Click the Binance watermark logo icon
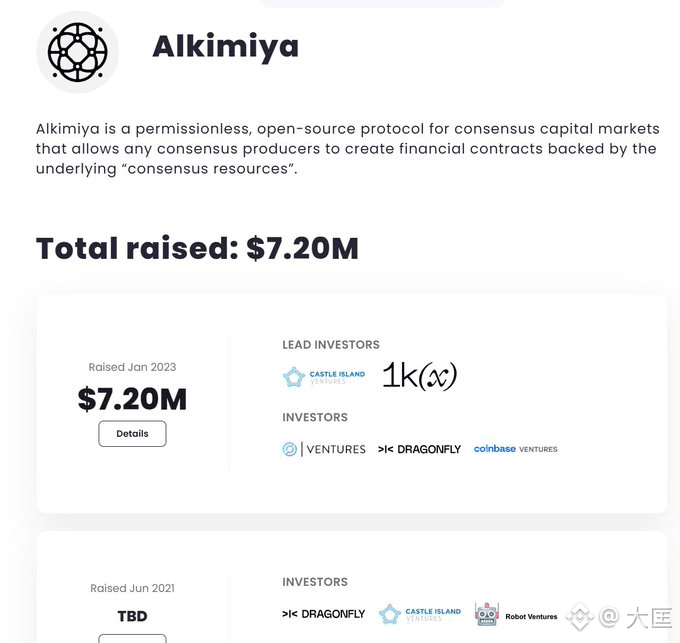This screenshot has width=680, height=643. (x=580, y=616)
